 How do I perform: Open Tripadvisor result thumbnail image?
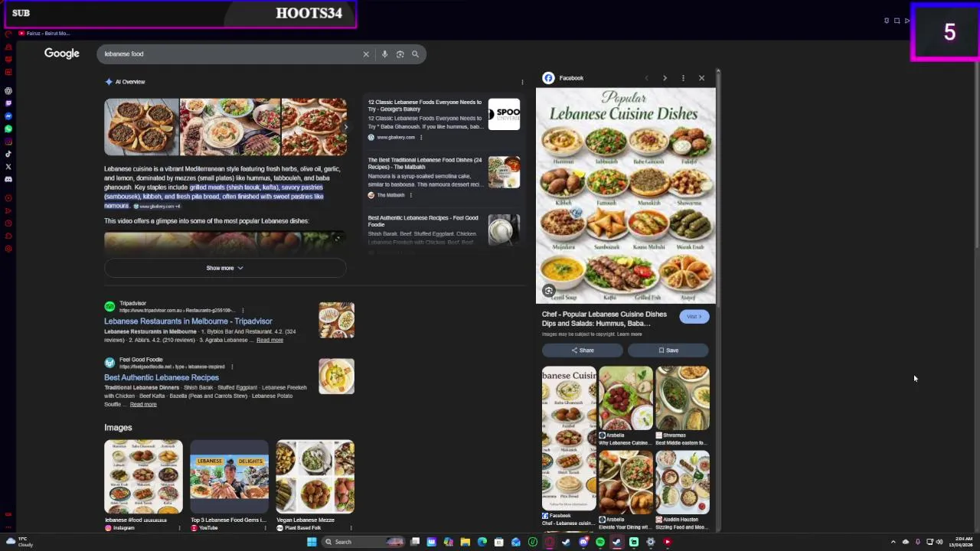tap(337, 320)
